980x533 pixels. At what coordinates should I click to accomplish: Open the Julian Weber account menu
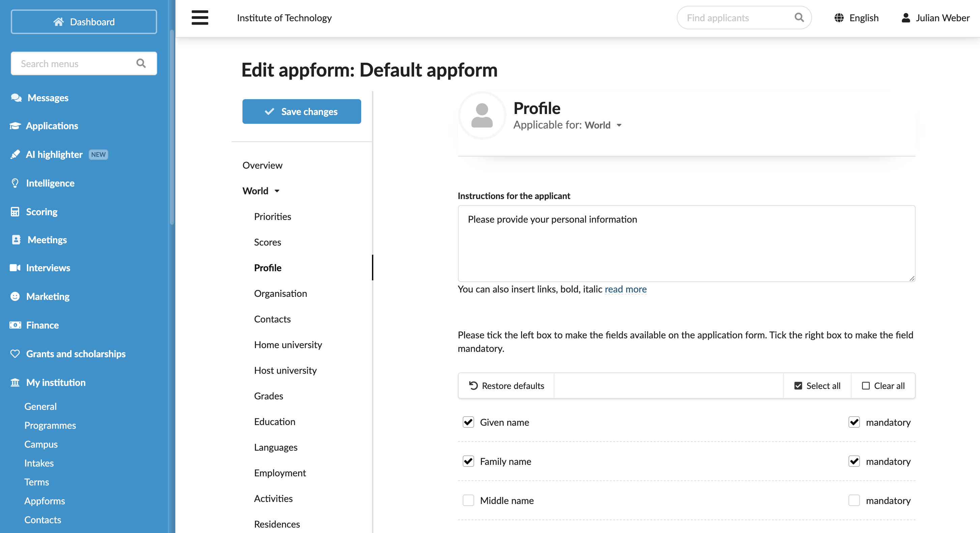click(x=935, y=18)
